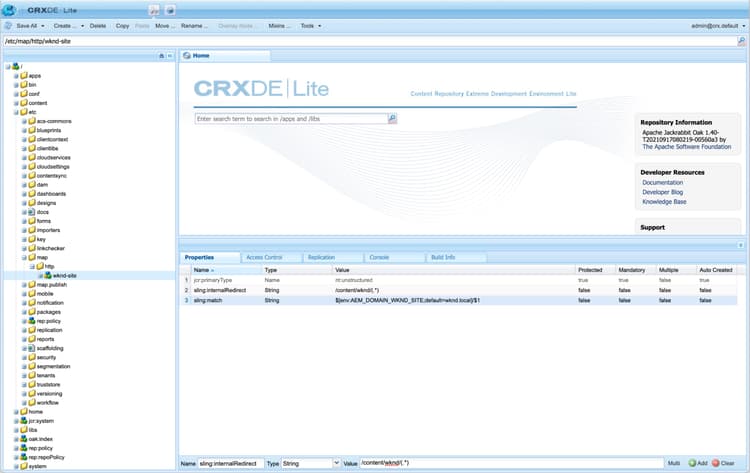
Task: Select the sling:internalRedirect property row
Action: pos(458,290)
